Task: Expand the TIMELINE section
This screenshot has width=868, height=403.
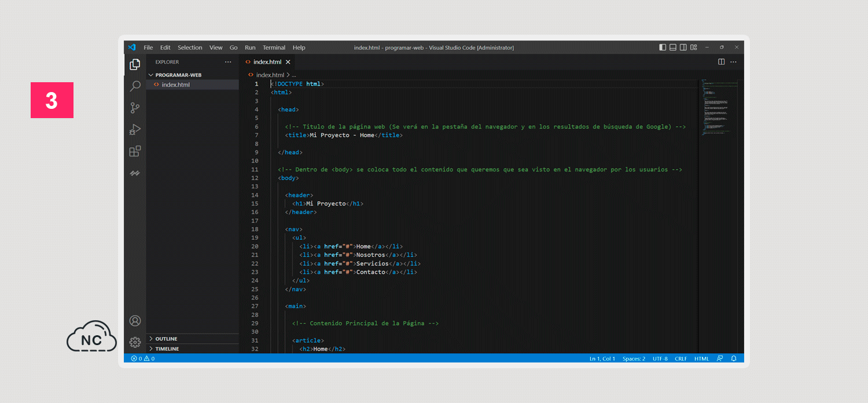Action: coord(167,349)
